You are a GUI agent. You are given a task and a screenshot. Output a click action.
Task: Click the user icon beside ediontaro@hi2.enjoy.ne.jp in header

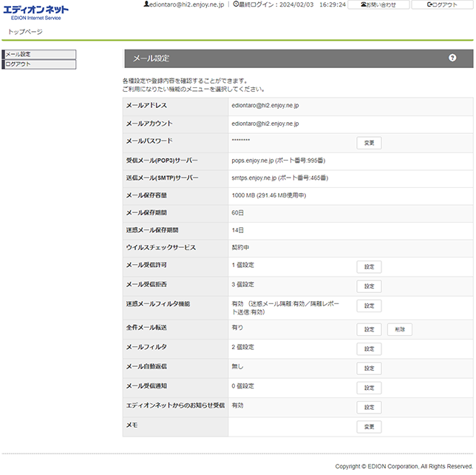[146, 4]
